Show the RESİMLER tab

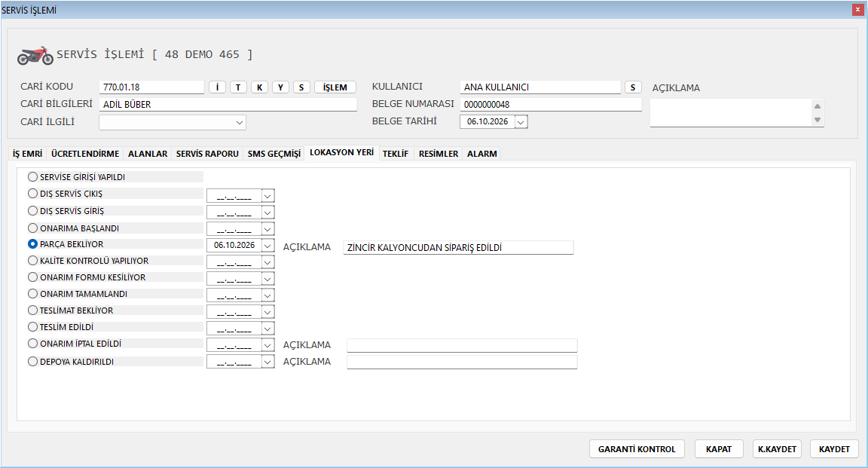(439, 154)
